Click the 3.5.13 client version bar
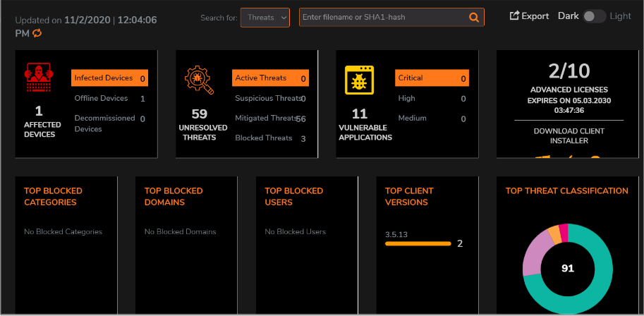 [418, 243]
